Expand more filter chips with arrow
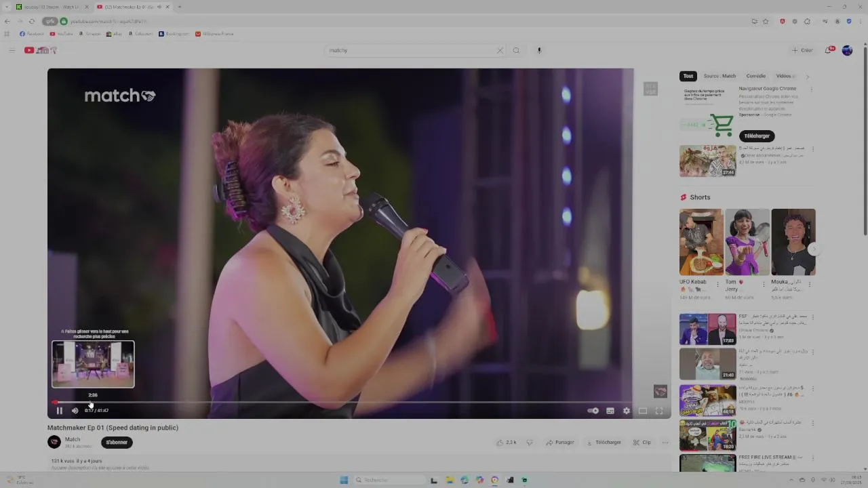This screenshot has height=488, width=868. coord(808,76)
